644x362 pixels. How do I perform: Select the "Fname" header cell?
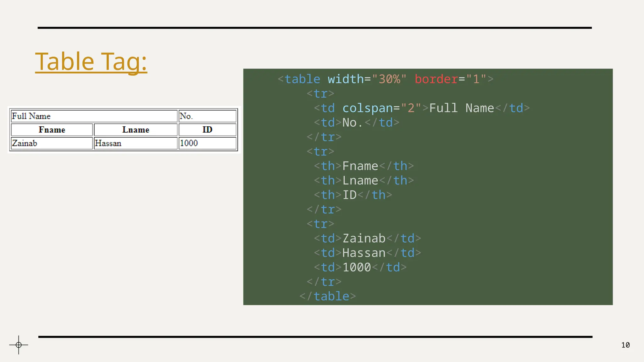(52, 130)
